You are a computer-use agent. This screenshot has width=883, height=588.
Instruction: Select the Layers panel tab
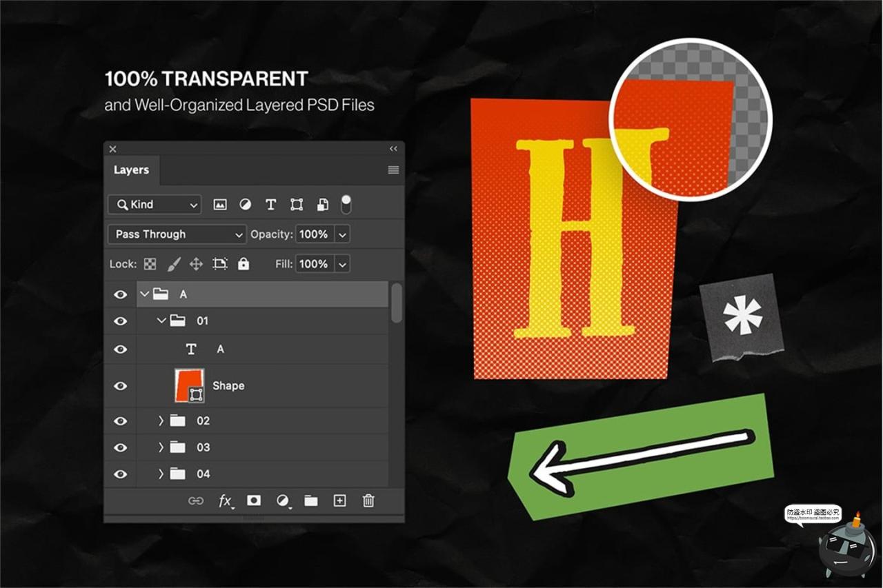[131, 170]
